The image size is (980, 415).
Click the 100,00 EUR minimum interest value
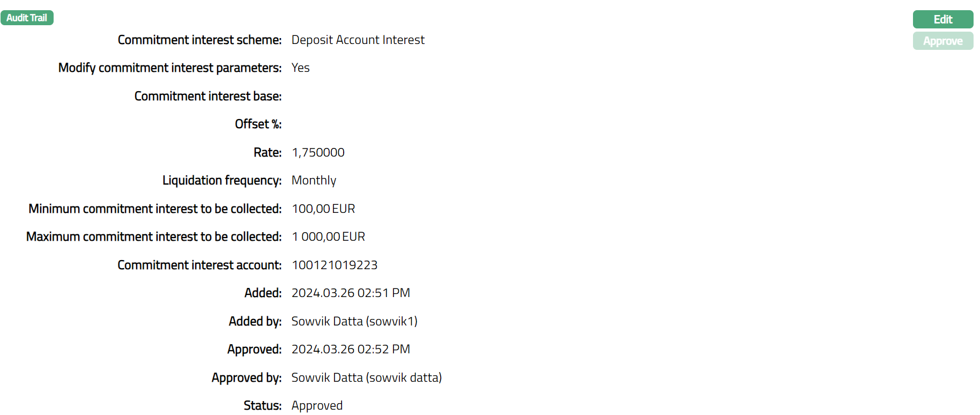[x=323, y=209]
